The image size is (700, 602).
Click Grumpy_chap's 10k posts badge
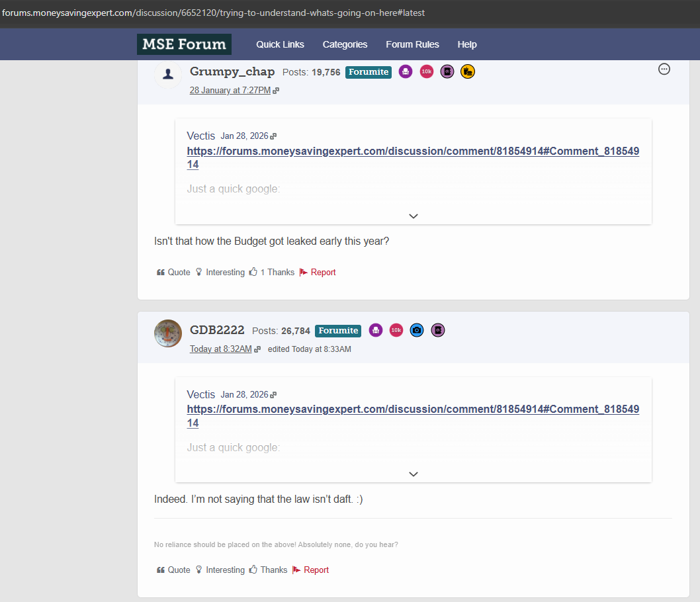coord(427,71)
